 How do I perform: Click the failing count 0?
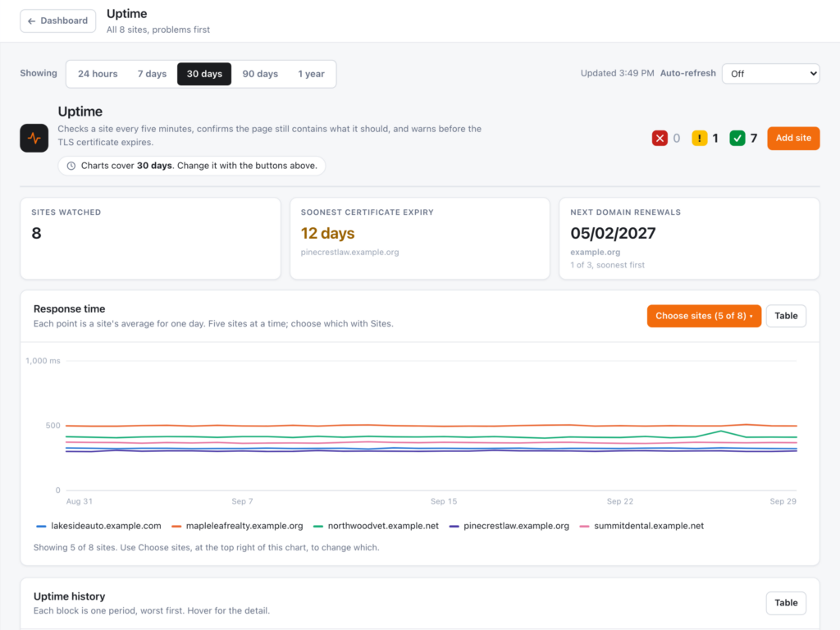click(677, 139)
